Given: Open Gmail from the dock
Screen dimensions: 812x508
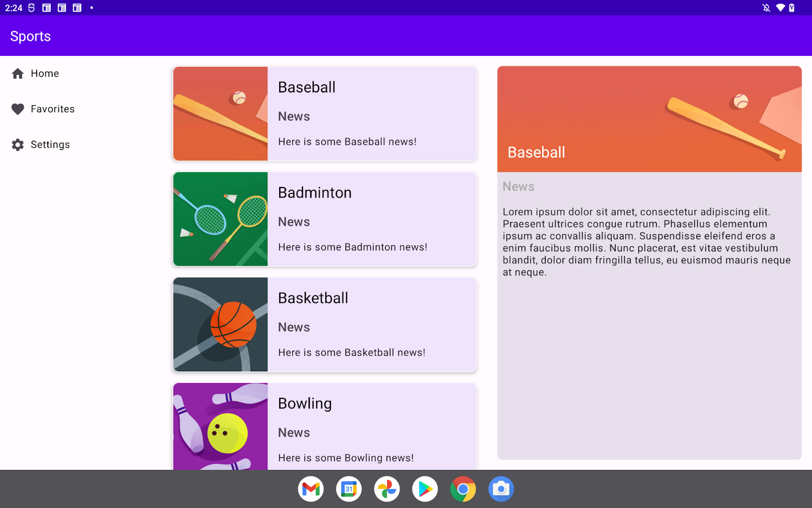Looking at the screenshot, I should (x=311, y=489).
